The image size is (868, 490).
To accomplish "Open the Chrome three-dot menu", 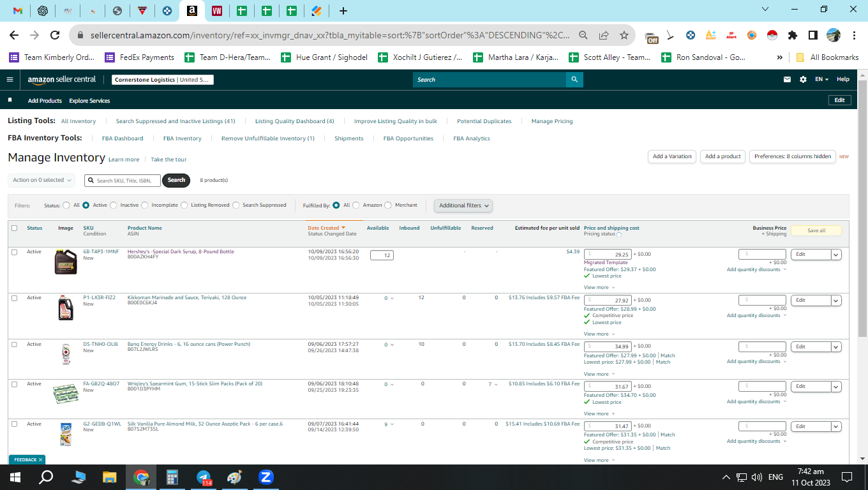I will click(854, 35).
